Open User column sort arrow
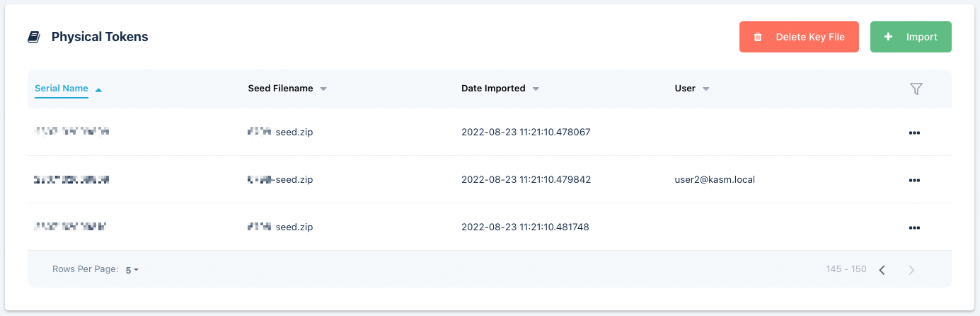Image resolution: width=980 pixels, height=316 pixels. 706,89
